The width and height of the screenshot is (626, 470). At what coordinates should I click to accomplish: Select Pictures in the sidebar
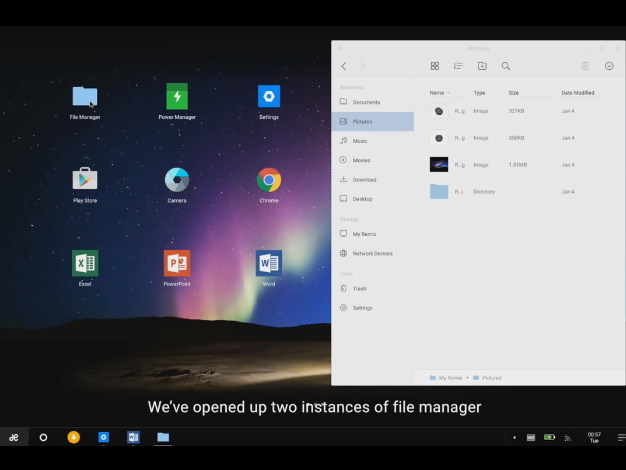coord(372,121)
